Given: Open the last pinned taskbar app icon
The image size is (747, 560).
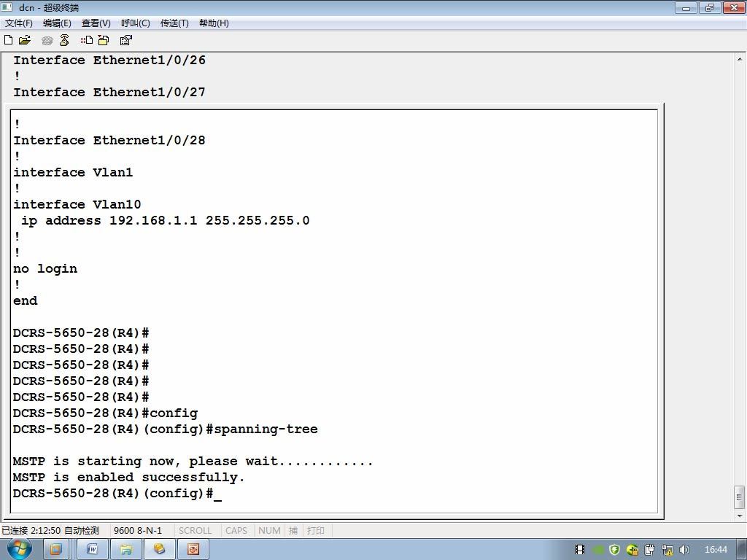Looking at the screenshot, I should click(193, 550).
